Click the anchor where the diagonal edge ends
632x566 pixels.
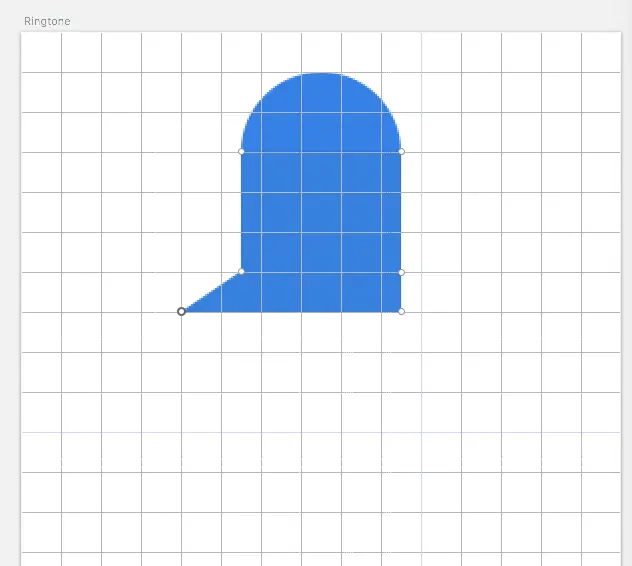pos(241,272)
